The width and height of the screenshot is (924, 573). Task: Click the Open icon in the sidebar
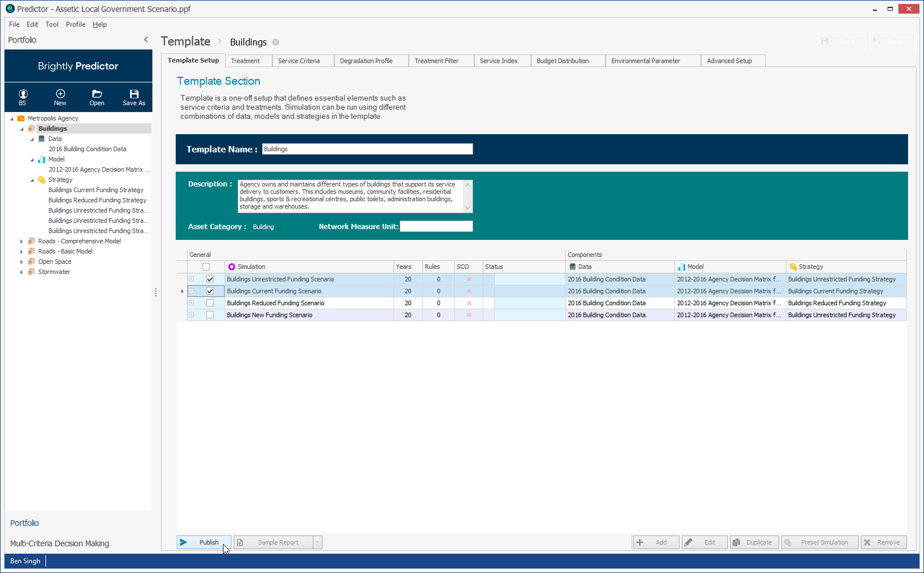point(97,97)
